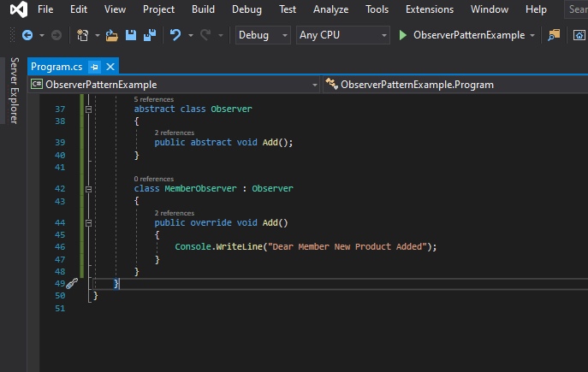Click line number 46 in the gutter
Image resolution: width=588 pixels, height=372 pixels.
pyautogui.click(x=60, y=247)
